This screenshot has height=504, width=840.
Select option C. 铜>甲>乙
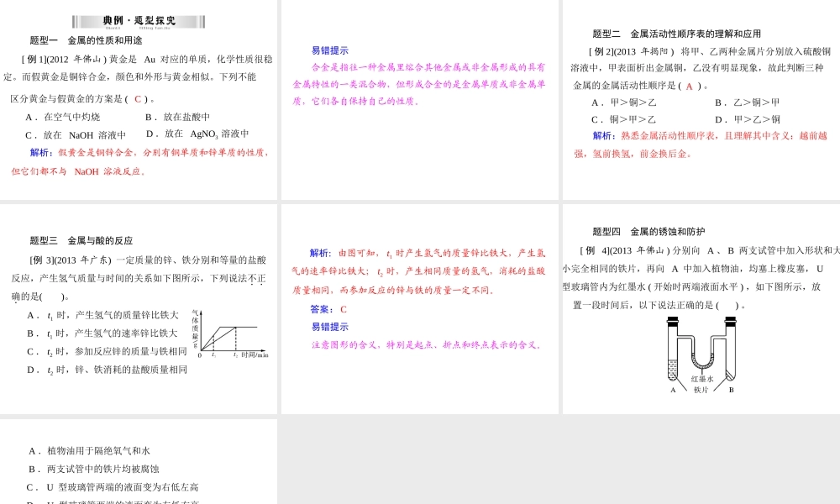624,119
